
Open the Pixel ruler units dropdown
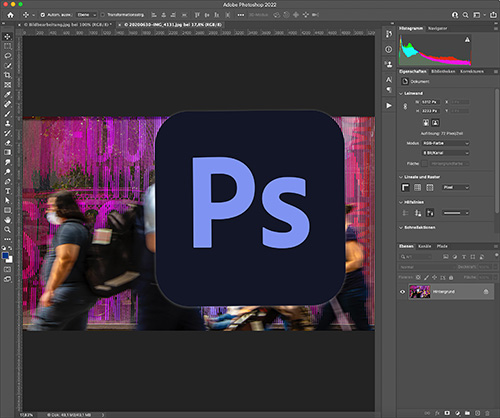456,188
